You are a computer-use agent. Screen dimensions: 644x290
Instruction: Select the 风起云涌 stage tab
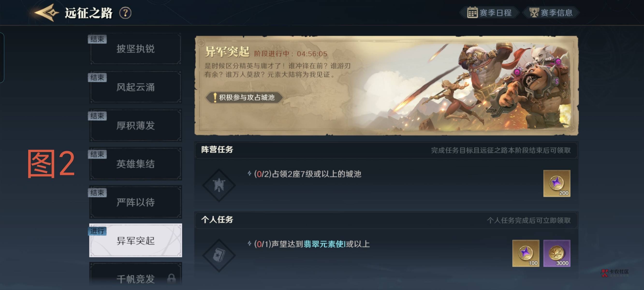[136, 87]
